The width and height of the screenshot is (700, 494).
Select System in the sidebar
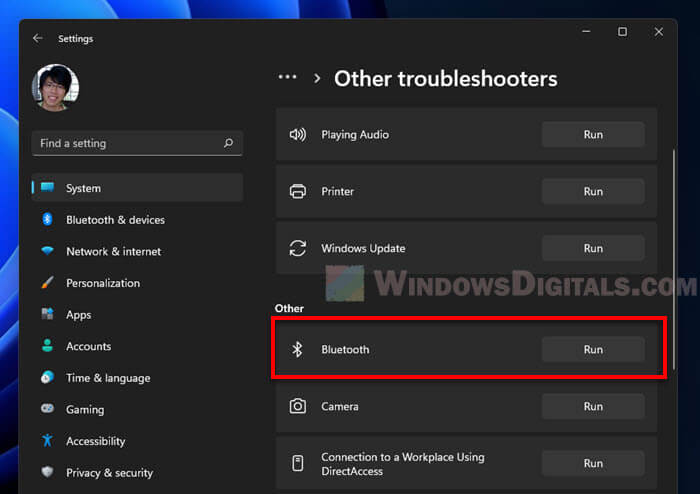(x=137, y=188)
